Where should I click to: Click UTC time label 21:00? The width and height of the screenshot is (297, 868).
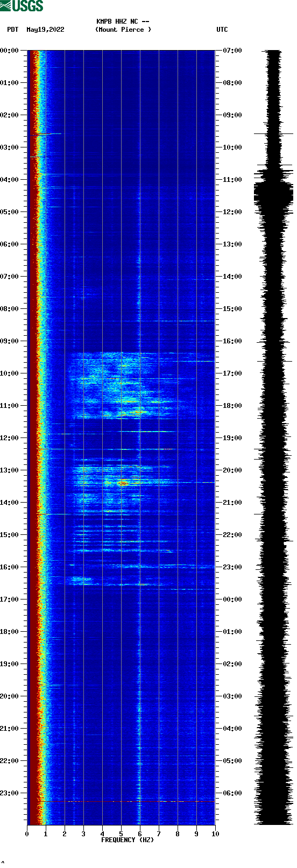click(x=232, y=503)
